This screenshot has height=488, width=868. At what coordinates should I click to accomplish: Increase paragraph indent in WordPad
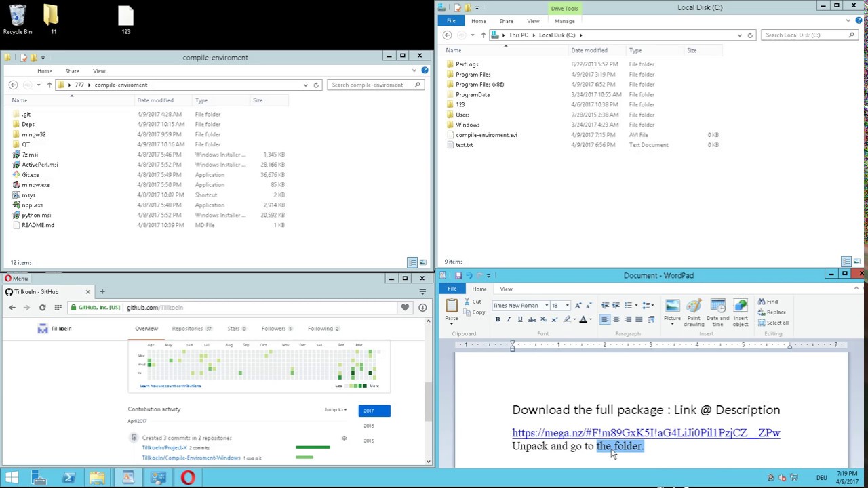tap(616, 305)
